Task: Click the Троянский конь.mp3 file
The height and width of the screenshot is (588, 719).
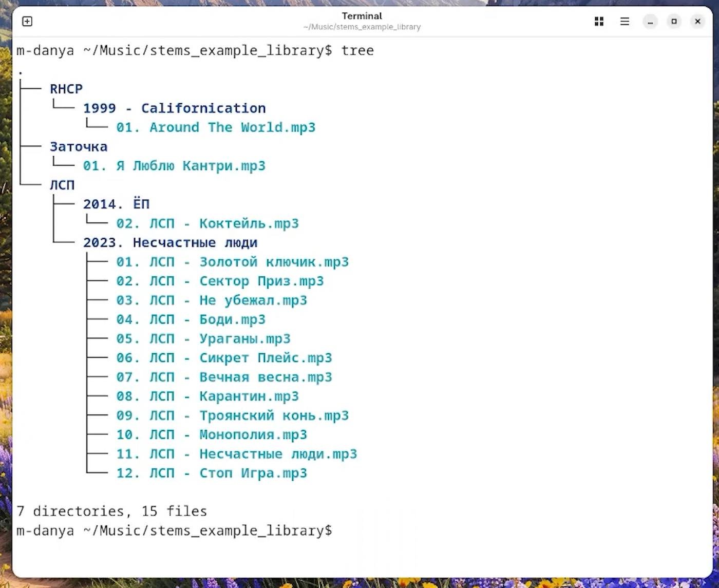Action: tap(232, 415)
